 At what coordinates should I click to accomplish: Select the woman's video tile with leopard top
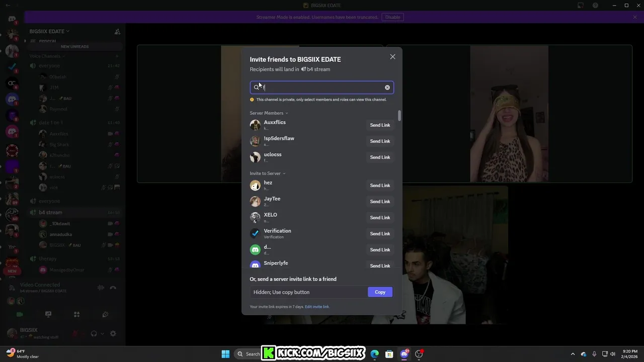pyautogui.click(x=509, y=114)
